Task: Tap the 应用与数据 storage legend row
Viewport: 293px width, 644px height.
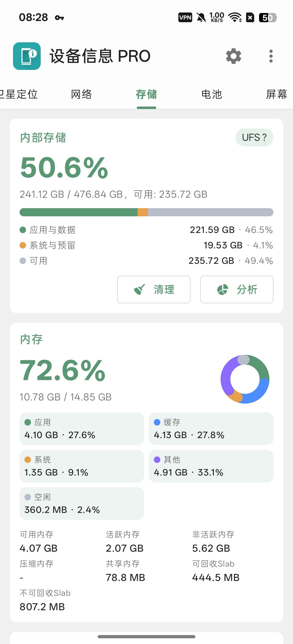Action: [x=146, y=230]
